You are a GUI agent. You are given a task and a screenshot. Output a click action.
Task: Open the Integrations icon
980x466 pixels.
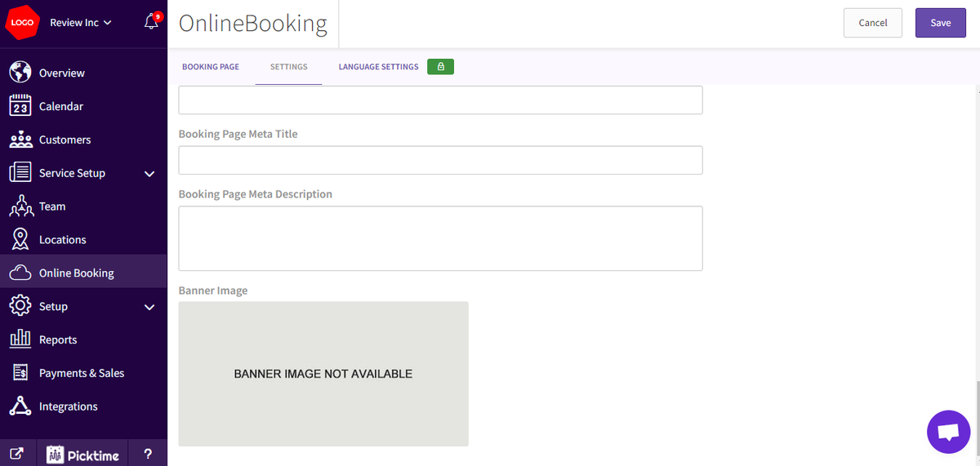point(20,406)
